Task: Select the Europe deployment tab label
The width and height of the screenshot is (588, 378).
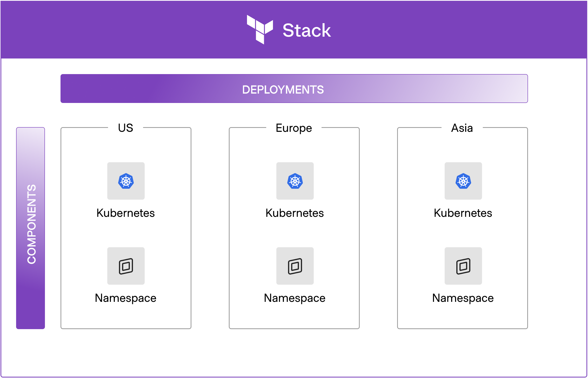Action: pos(294,128)
